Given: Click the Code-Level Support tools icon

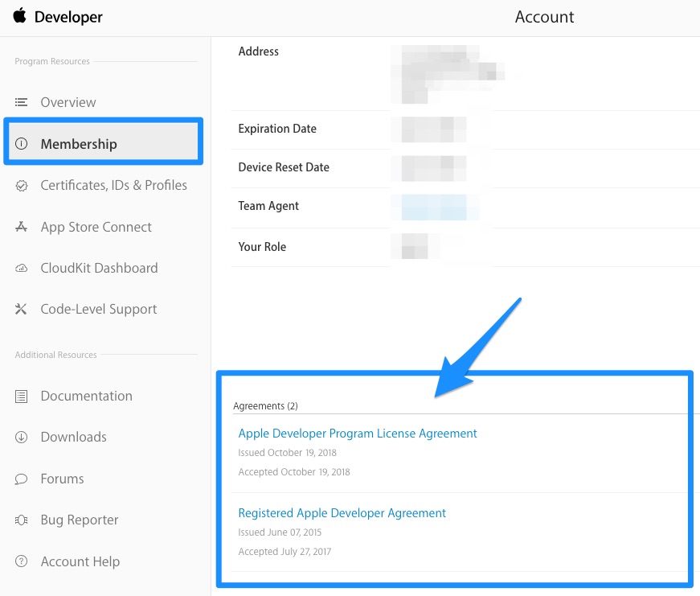Looking at the screenshot, I should [21, 309].
